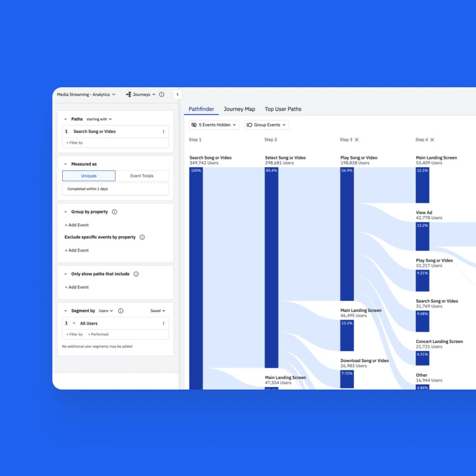Screen dimensions: 476x476
Task: Select Uniques measurement option
Action: pyautogui.click(x=89, y=176)
